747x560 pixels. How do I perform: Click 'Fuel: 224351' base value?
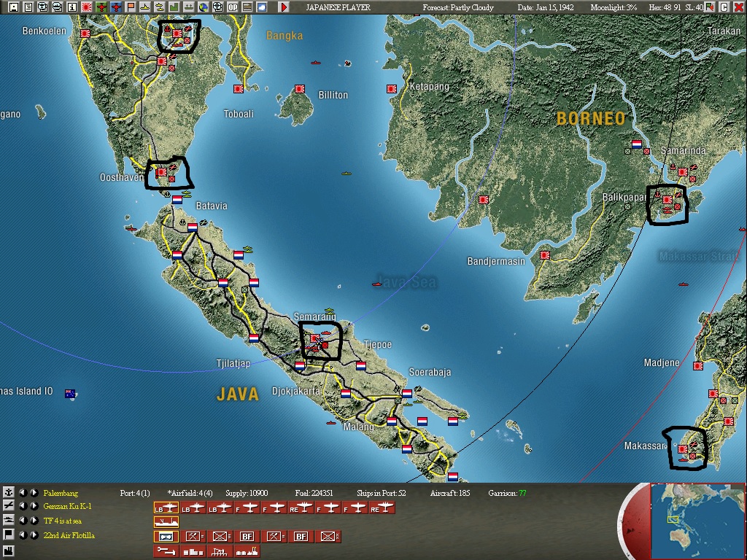[314, 493]
